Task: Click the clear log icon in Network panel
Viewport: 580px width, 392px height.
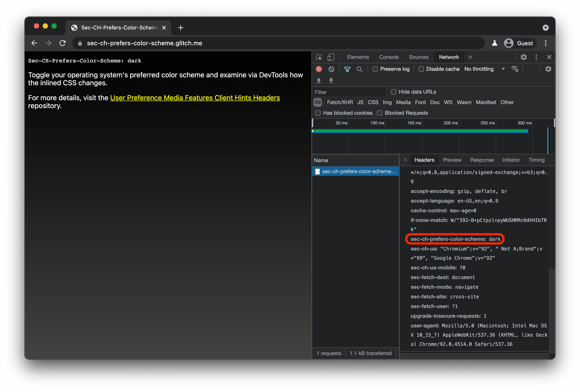Action: [332, 69]
